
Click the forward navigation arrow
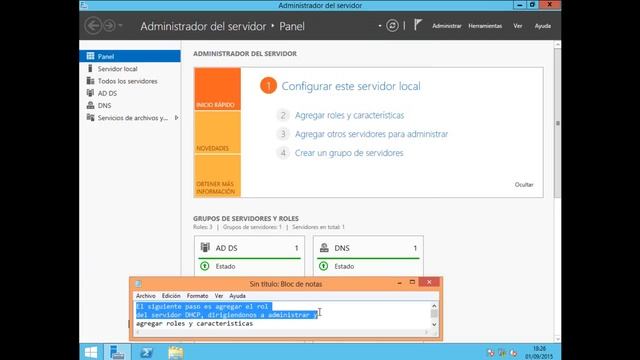pos(109,26)
